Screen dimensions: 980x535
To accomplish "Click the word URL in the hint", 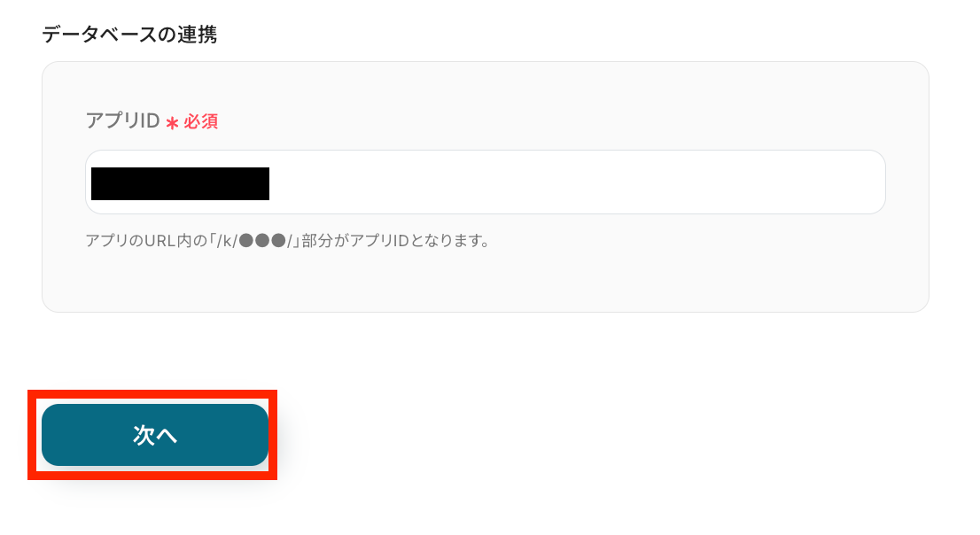I will (x=159, y=241).
